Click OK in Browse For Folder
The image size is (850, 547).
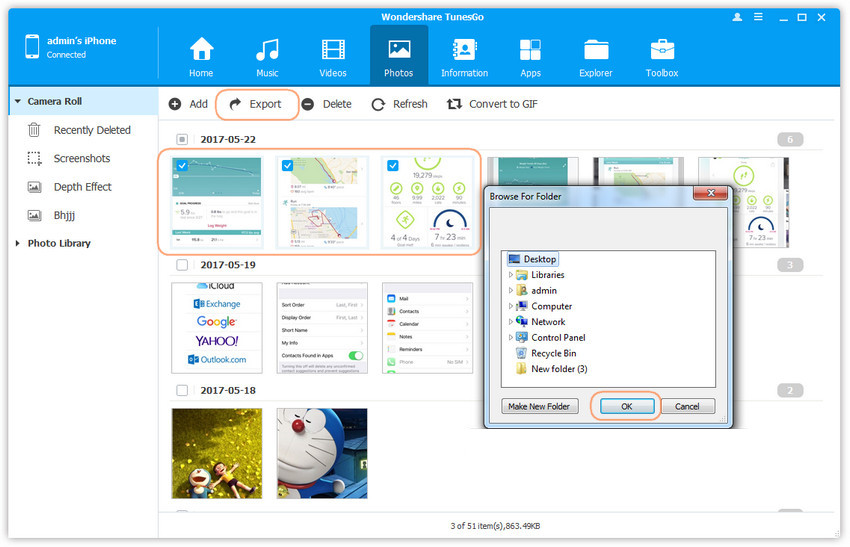pos(624,406)
